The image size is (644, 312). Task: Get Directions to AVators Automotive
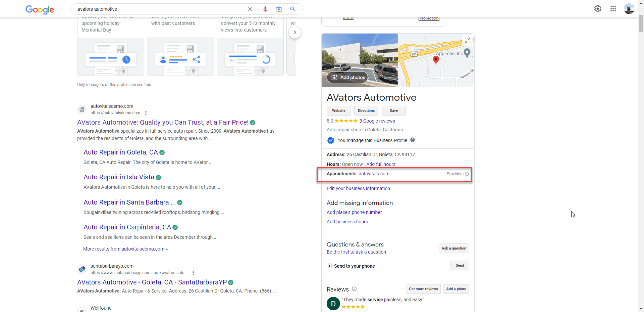pyautogui.click(x=366, y=110)
